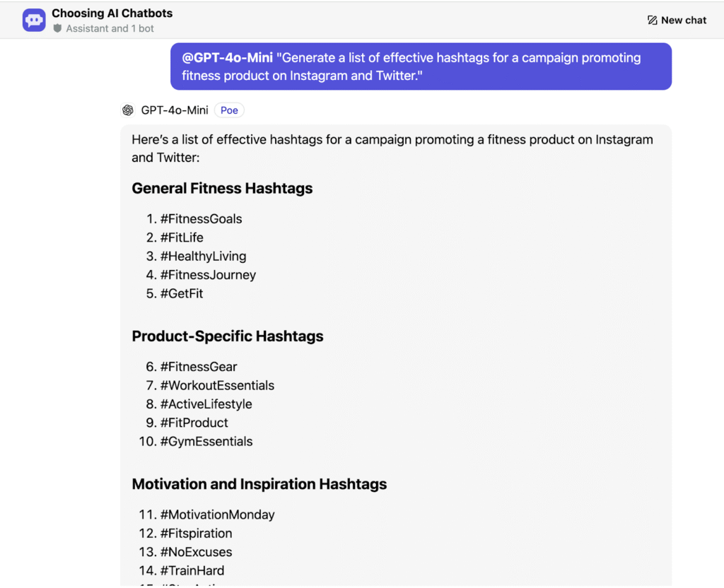This screenshot has width=724, height=588.
Task: Click the #TrainHard hashtag
Action: 192,571
